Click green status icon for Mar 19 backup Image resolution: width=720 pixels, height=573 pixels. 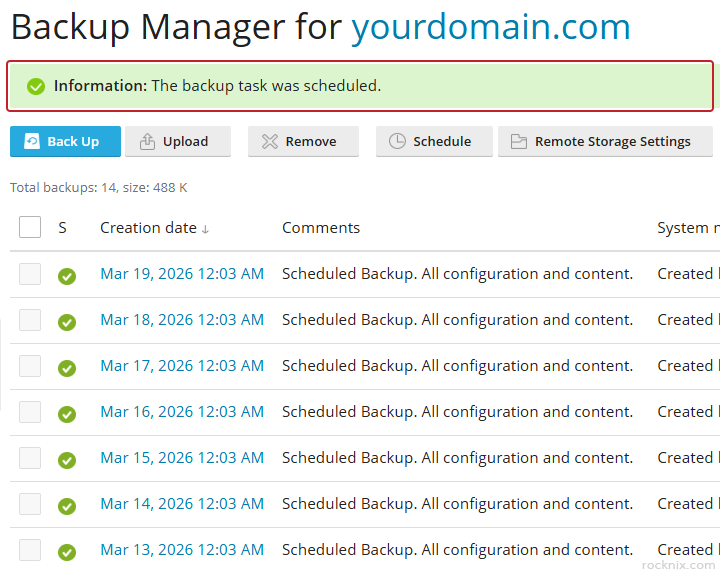[67, 276]
